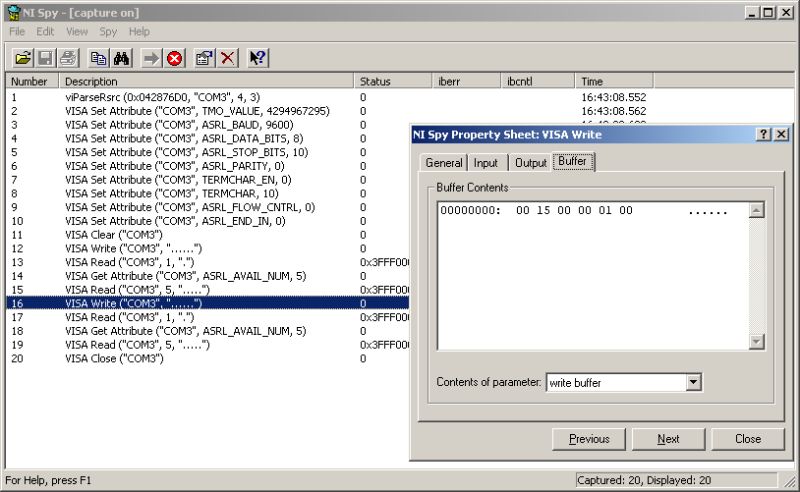Click the Number column header
The height and width of the screenshot is (492, 800).
32,81
